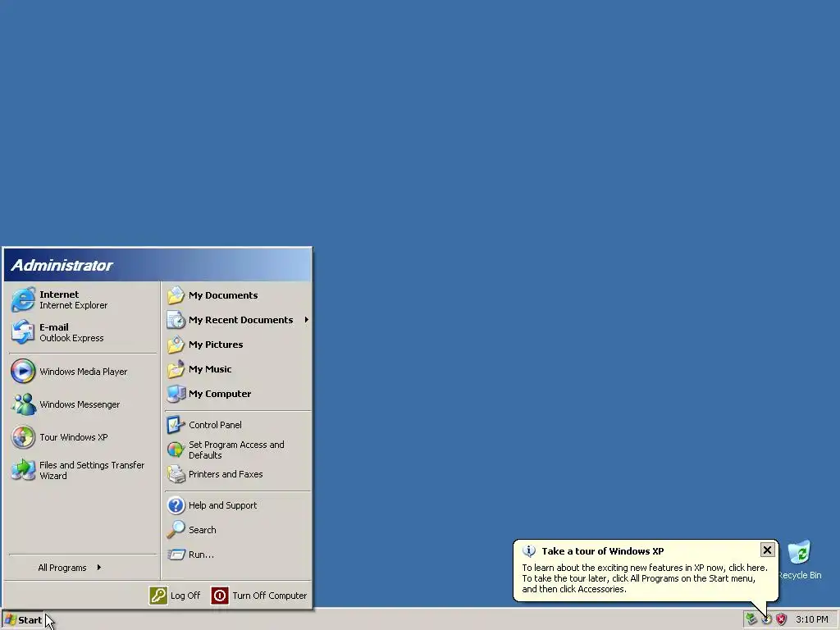840x630 pixels.
Task: Launch Windows Messenger
Action: pos(83,404)
